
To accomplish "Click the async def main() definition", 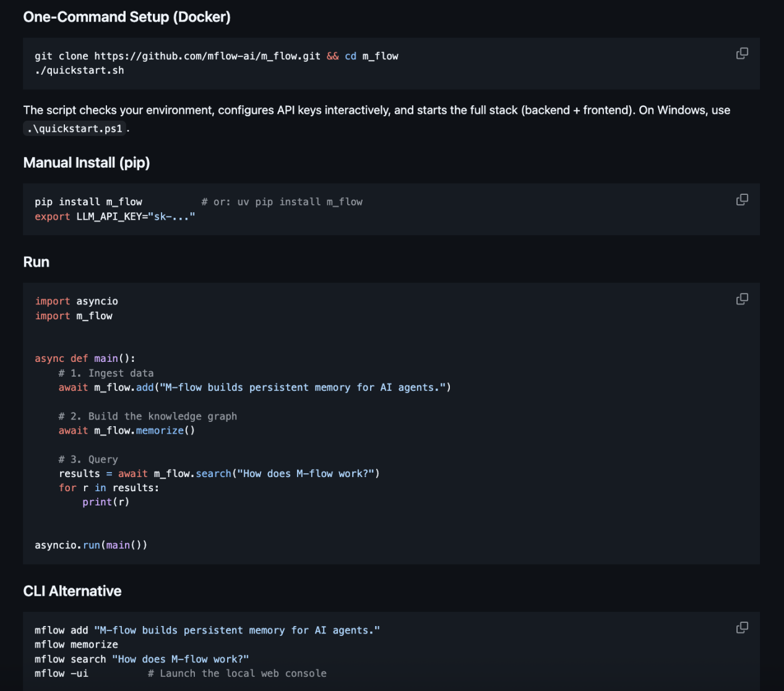I will point(85,359).
